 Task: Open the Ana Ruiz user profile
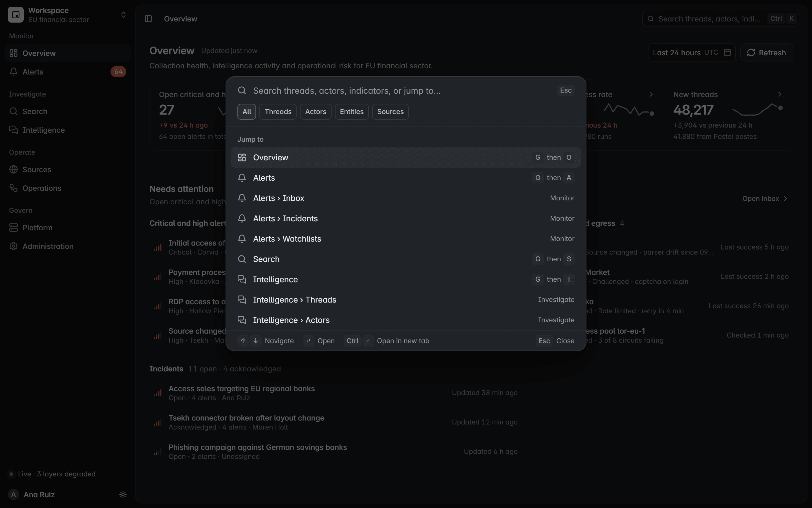(32, 494)
